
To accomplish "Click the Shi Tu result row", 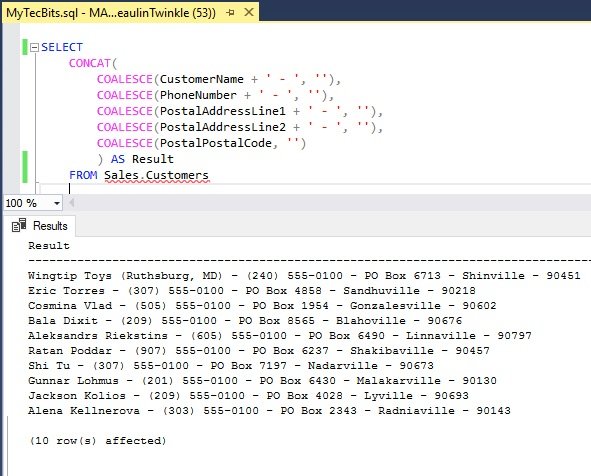I will [x=231, y=366].
